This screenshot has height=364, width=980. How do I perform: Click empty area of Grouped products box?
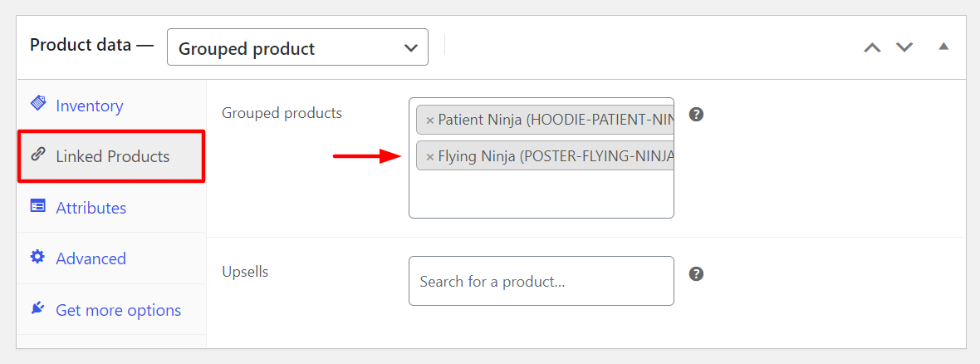coord(541,197)
